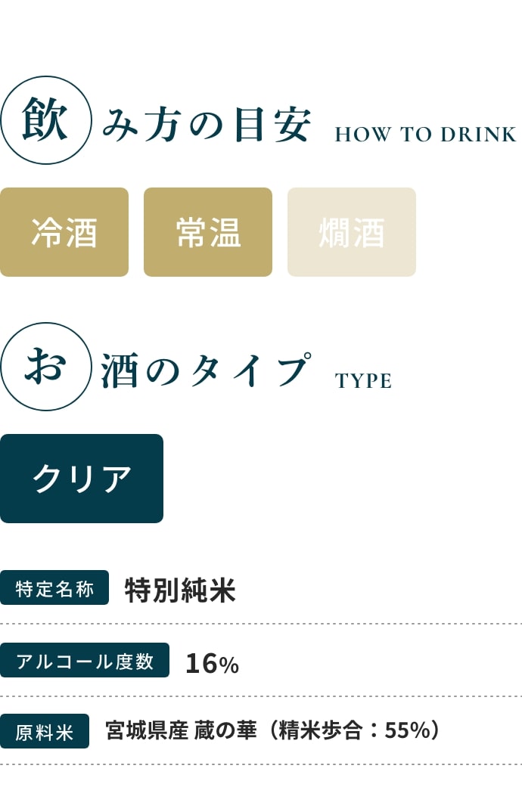Image resolution: width=522 pixels, height=812 pixels.
Task: Click the 原料米 label tag
Action: 45,731
